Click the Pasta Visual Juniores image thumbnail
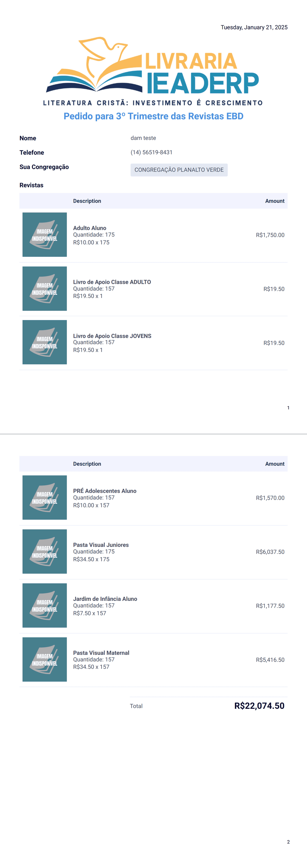307x868 pixels. coord(44,552)
